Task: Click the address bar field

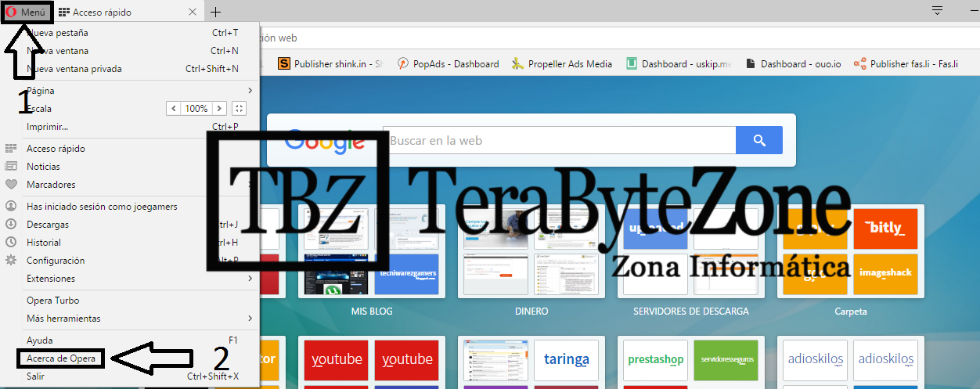Action: coord(618,38)
